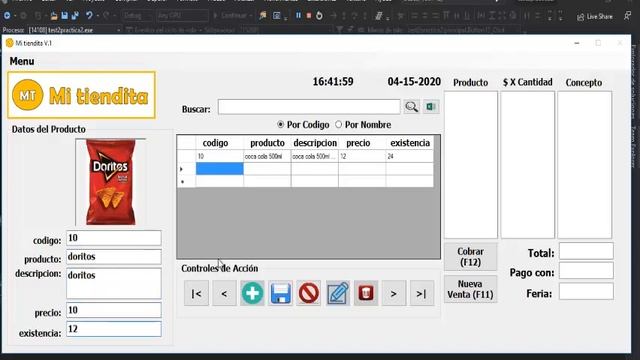Click the descripcion text area
This screenshot has width=640, height=360.
(x=114, y=284)
